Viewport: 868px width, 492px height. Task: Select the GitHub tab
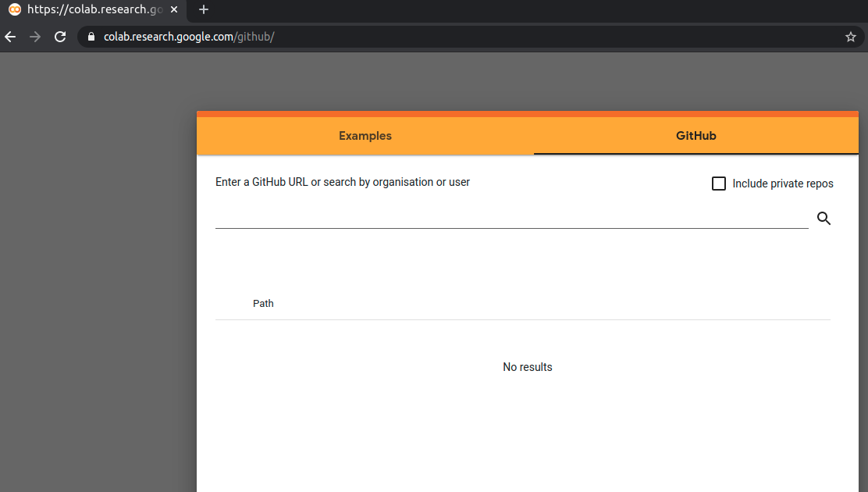pyautogui.click(x=695, y=136)
